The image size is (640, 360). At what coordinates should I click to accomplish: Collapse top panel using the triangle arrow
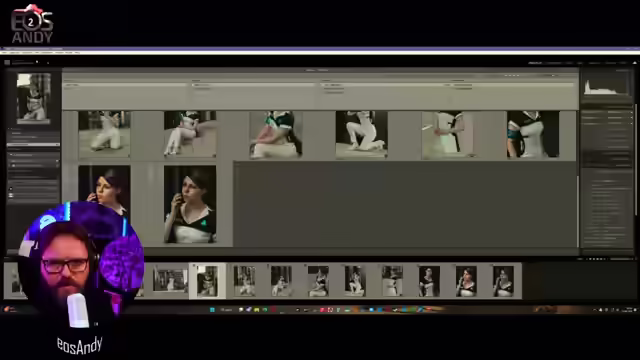point(634,63)
